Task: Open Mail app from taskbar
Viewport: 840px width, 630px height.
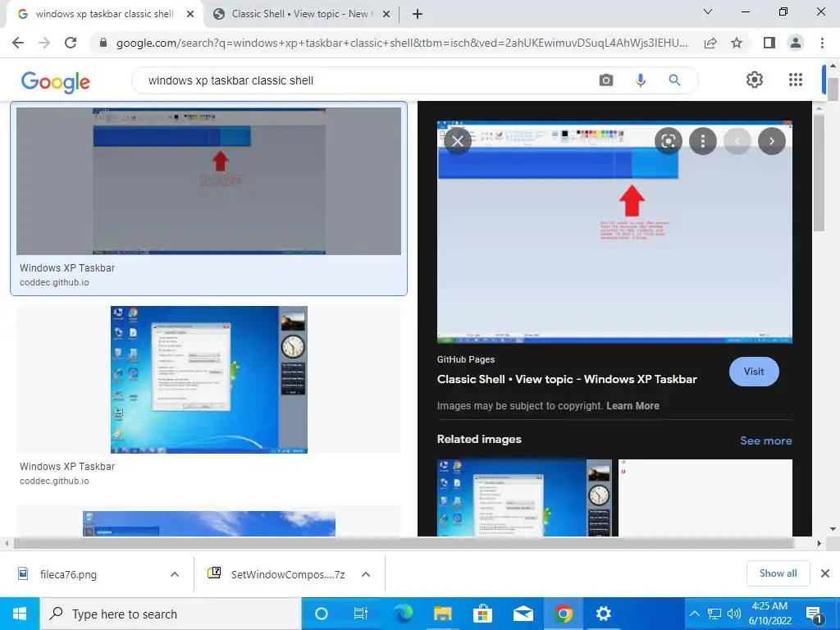Action: point(523,614)
